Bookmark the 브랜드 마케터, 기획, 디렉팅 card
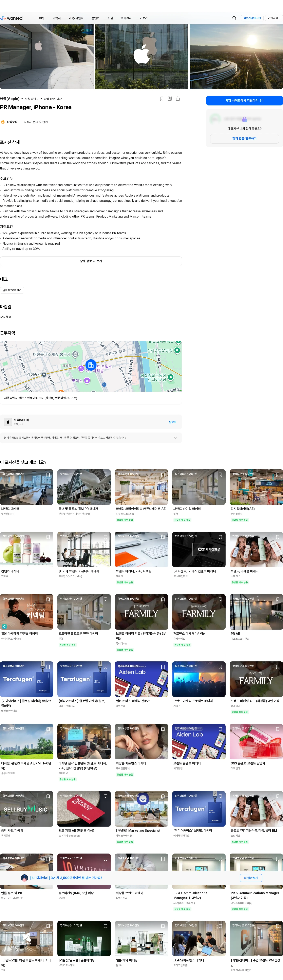Image resolution: width=283 pixels, height=980 pixels. pos(163,537)
